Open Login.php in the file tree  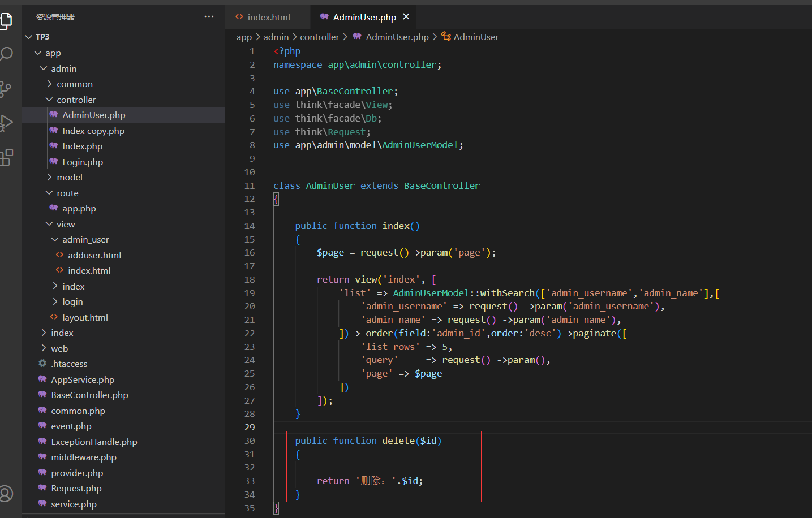pyautogui.click(x=83, y=162)
